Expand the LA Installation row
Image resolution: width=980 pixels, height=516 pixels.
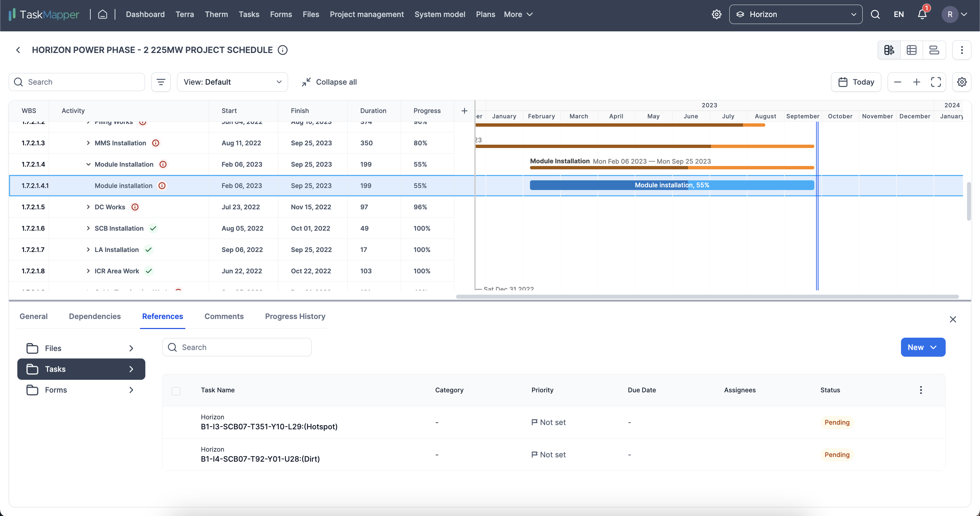tap(88, 250)
